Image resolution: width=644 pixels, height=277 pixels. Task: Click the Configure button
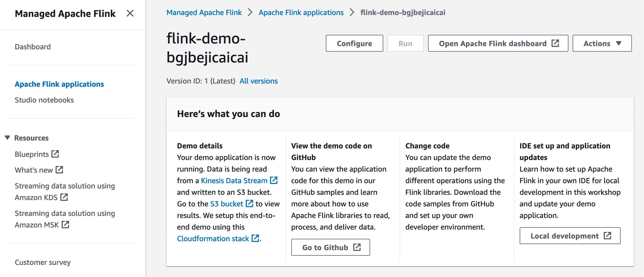(354, 43)
